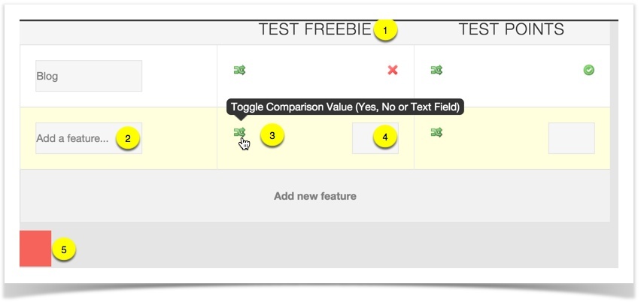
Task: Toggle comparison value for Blog under Test Points
Action: pos(436,70)
